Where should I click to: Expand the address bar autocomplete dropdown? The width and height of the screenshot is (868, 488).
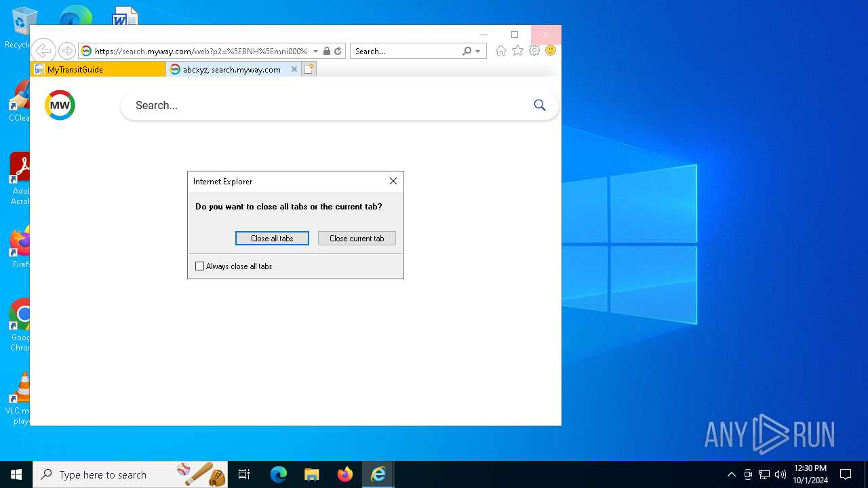(315, 51)
